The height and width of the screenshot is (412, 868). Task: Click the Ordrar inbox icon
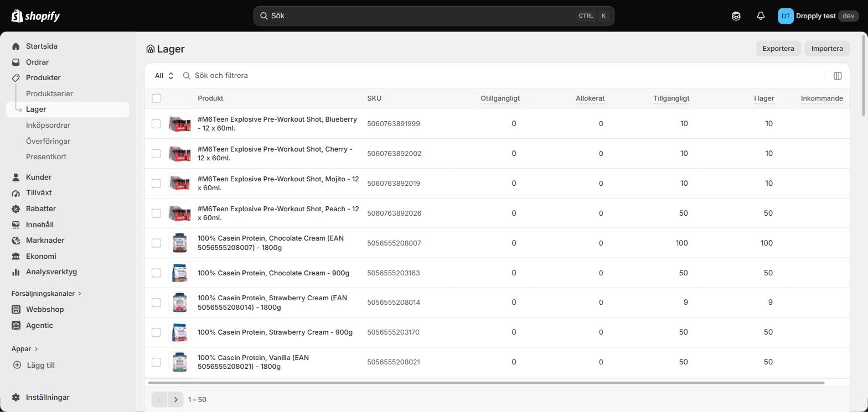tap(16, 62)
